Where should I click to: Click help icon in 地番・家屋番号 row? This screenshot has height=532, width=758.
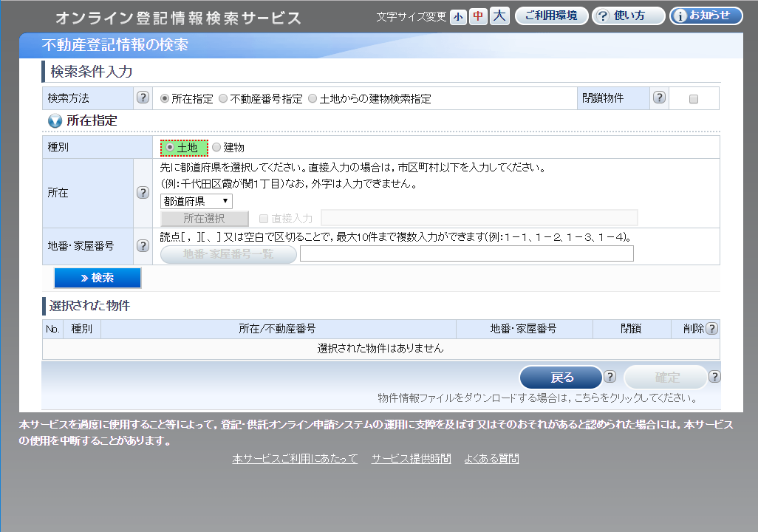coord(143,246)
